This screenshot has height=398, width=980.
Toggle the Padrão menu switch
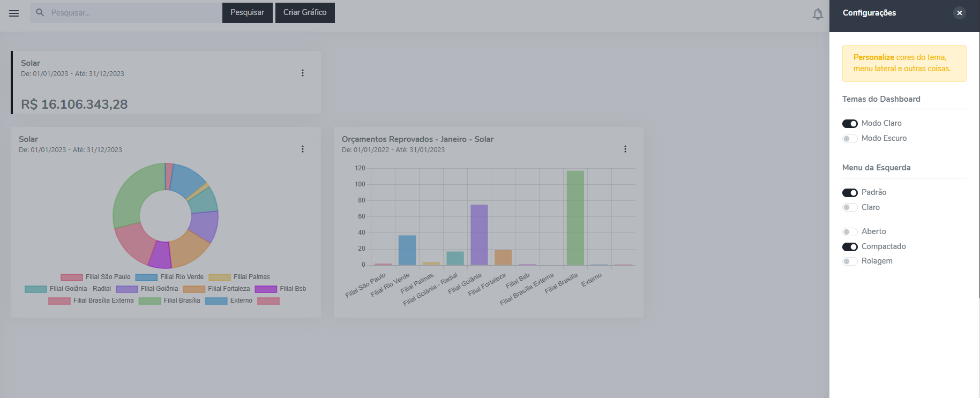click(x=850, y=193)
